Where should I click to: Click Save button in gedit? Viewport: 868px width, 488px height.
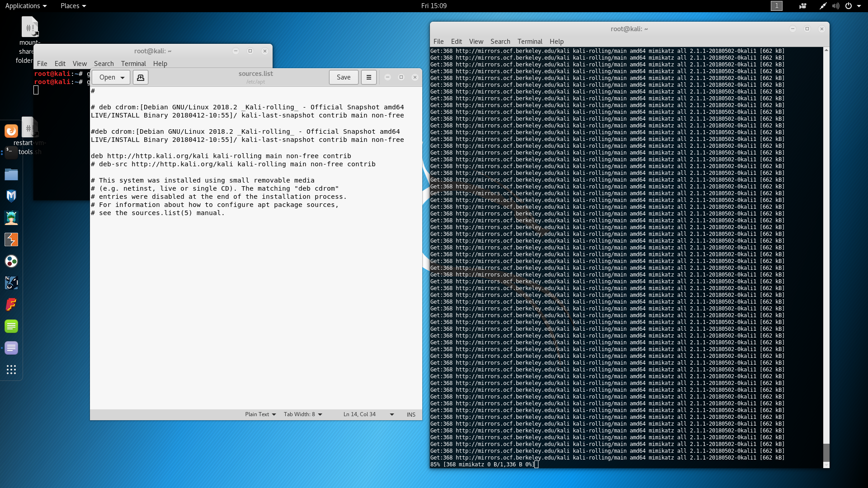click(343, 77)
